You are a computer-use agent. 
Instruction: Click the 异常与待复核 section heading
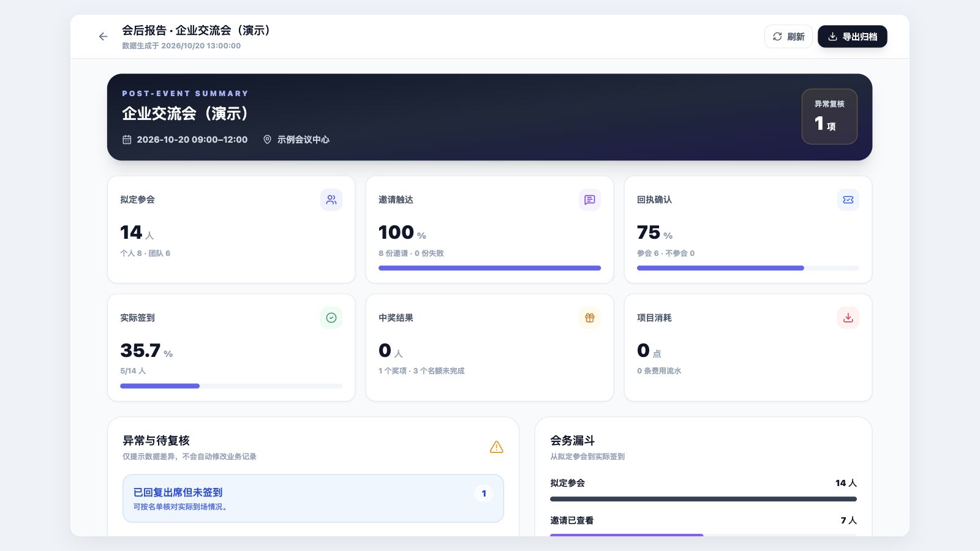[x=156, y=441]
